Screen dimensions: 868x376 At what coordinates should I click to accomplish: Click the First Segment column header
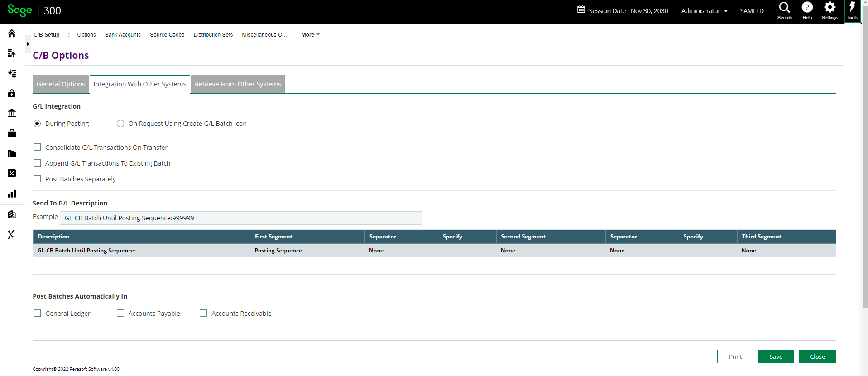click(x=307, y=237)
